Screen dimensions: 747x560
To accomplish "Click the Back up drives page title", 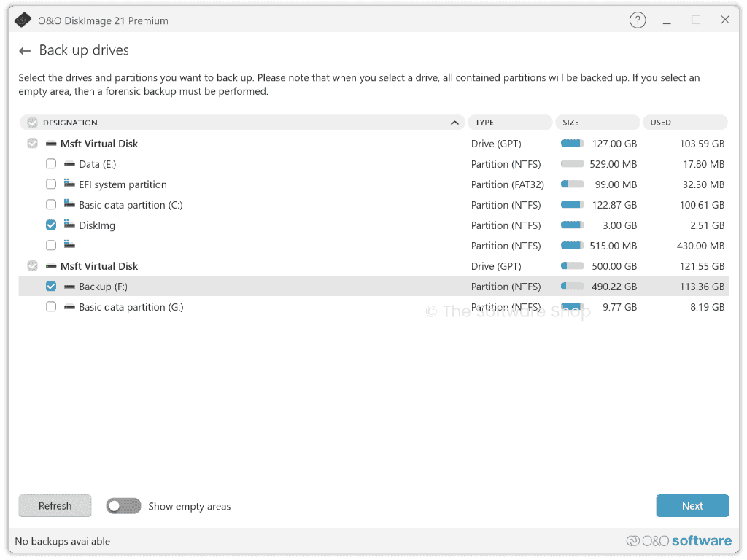I will 84,50.
